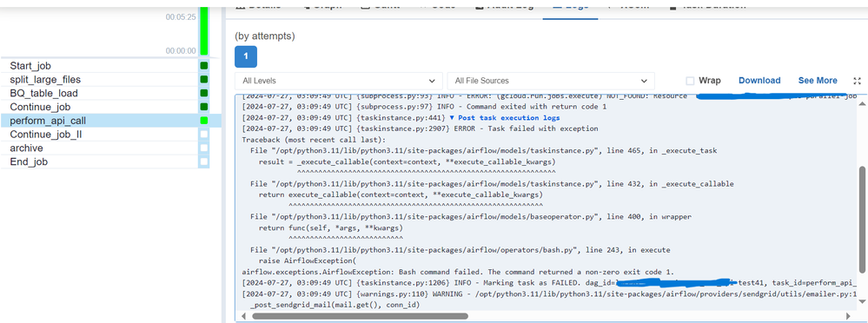
Task: Collapse Post task execution logs section
Action: (504, 118)
